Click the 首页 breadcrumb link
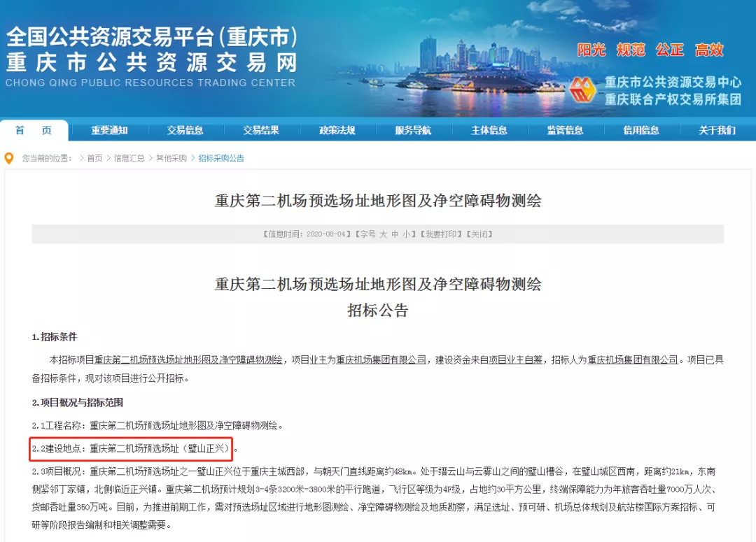756x542 pixels. 94,158
